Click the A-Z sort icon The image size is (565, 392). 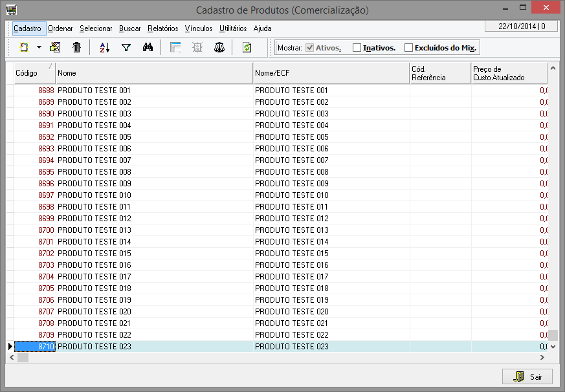pos(105,47)
